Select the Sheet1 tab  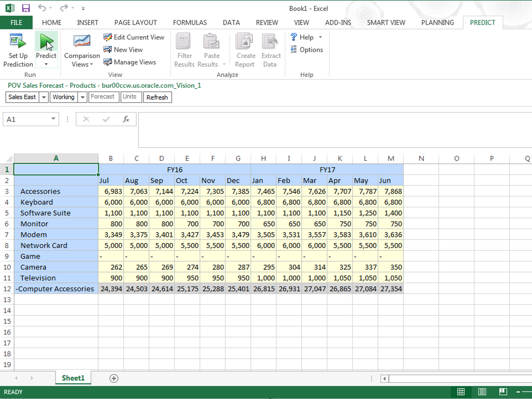[x=73, y=378]
